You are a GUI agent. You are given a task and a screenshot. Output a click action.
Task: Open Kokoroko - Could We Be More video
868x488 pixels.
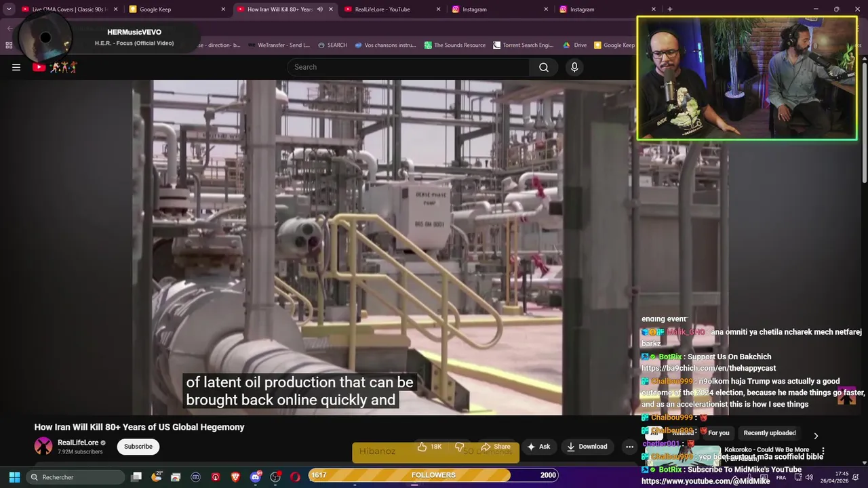point(766,450)
